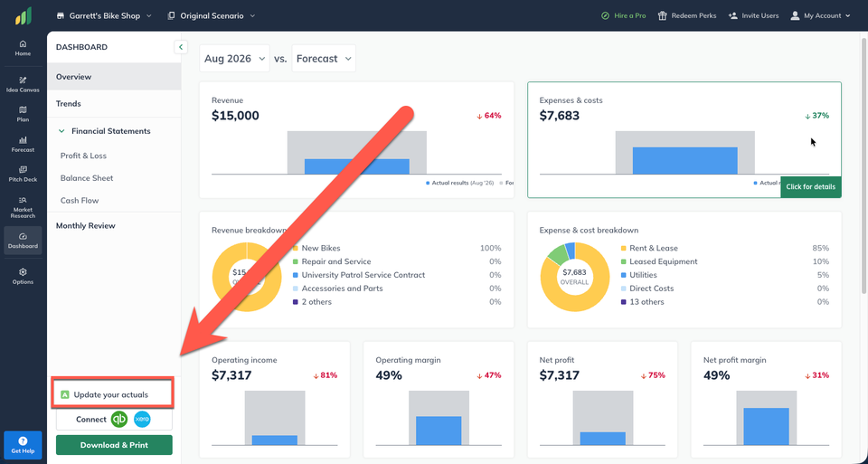The width and height of the screenshot is (868, 464).
Task: Open the Aug 2026 period dropdown
Action: click(x=234, y=58)
